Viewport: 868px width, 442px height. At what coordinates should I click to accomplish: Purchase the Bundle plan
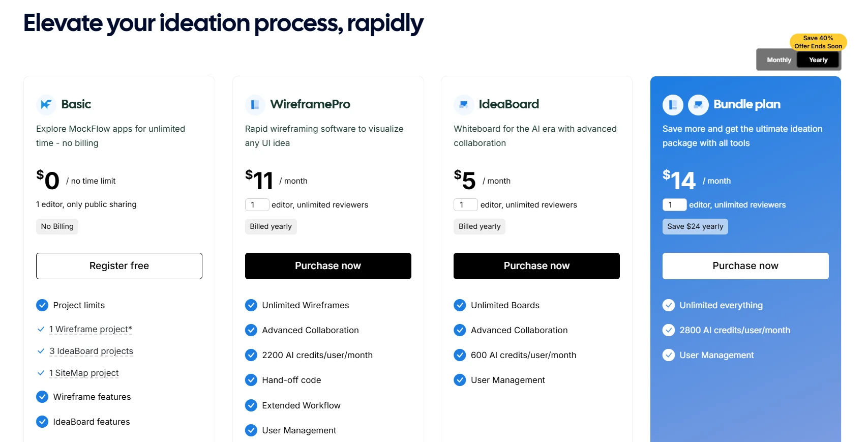pyautogui.click(x=744, y=266)
